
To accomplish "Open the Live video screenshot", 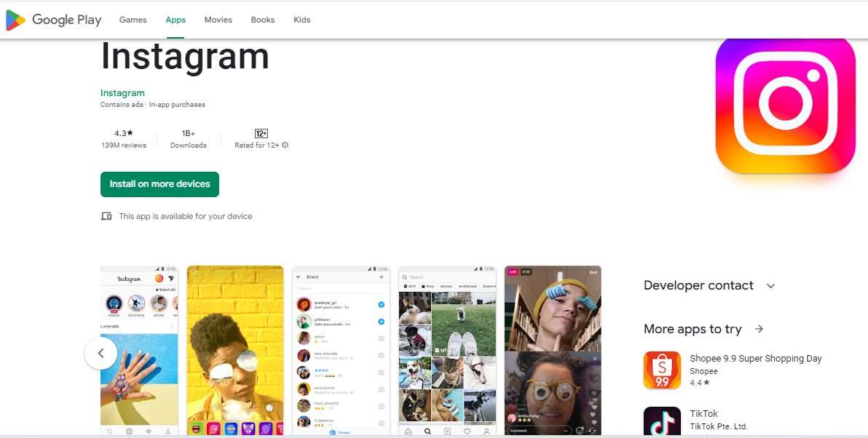I will [x=553, y=351].
